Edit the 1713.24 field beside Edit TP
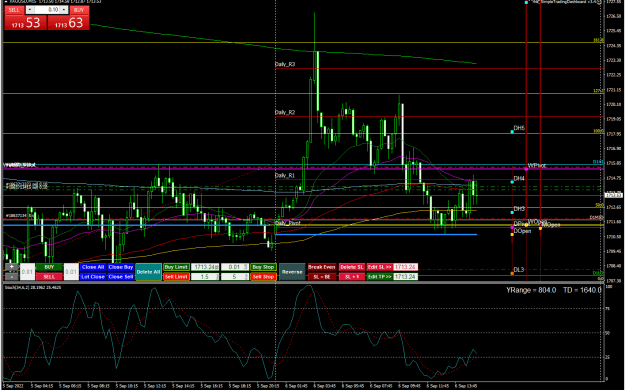 click(405, 277)
